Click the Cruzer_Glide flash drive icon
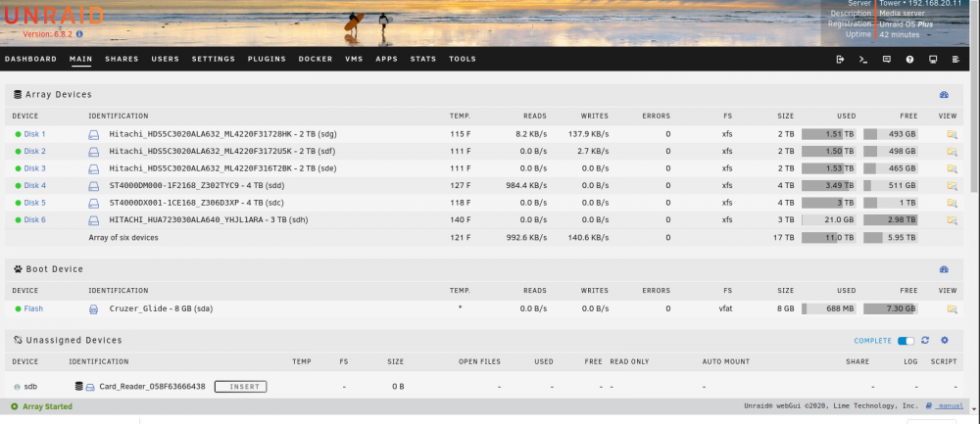This screenshot has height=424, width=980. pos(94,308)
